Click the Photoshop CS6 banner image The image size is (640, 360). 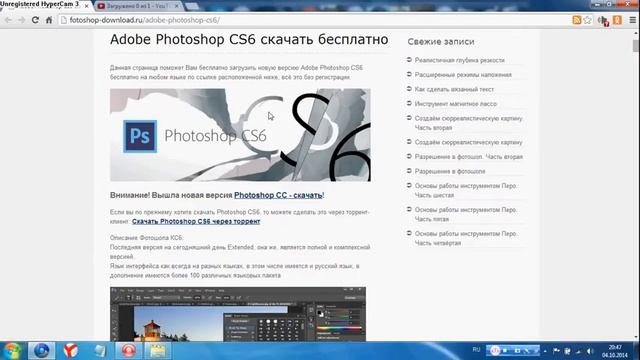(240, 135)
